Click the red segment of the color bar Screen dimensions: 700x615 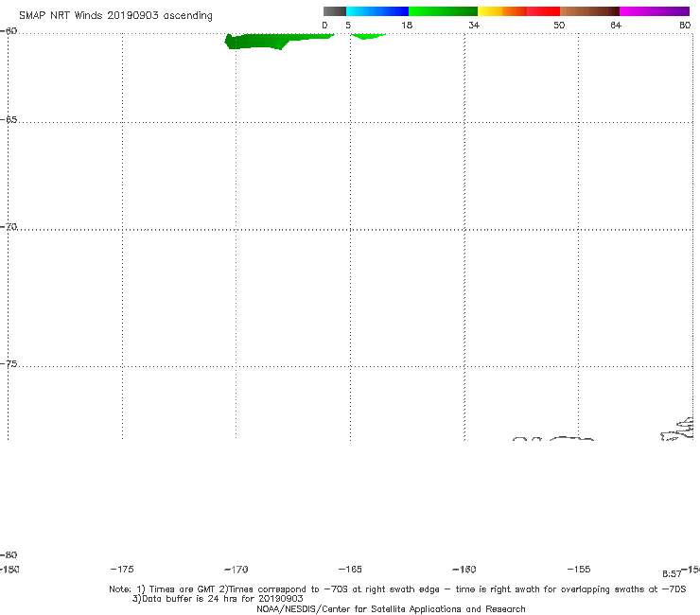[543, 11]
